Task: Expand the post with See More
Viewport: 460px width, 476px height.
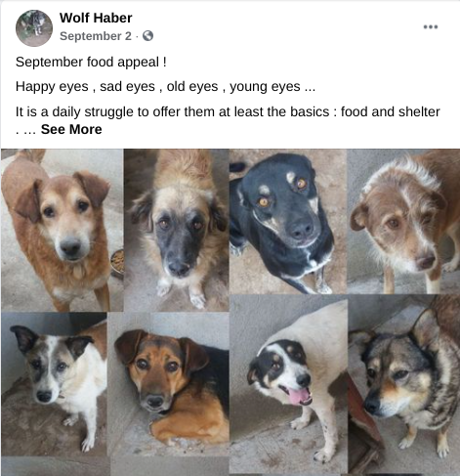Action: (x=71, y=129)
